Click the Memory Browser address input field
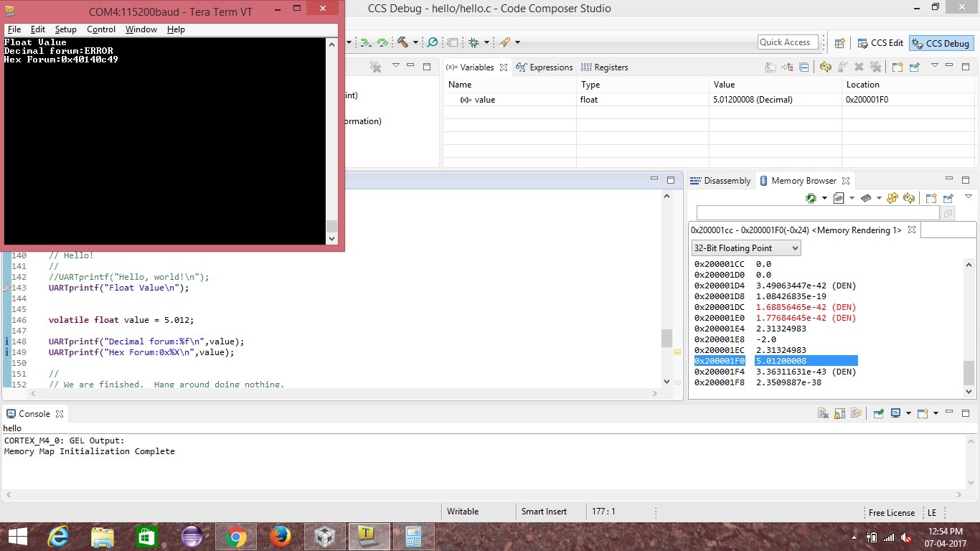Viewport: 980px width, 551px height. 818,213
